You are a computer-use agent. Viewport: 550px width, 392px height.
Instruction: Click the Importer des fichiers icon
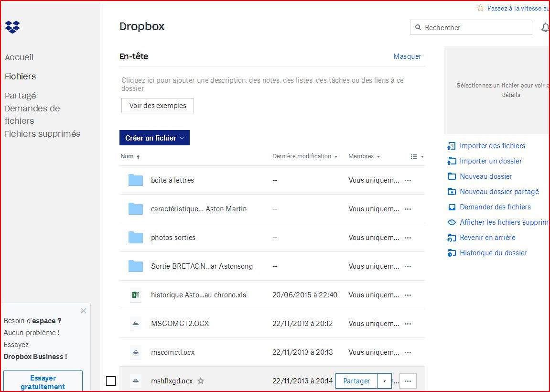452,146
